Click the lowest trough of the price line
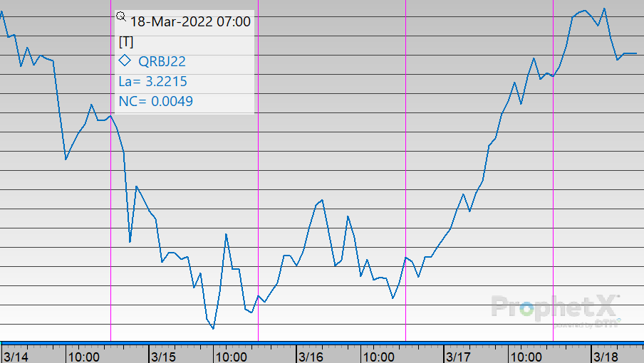Viewport: 644px width, 363px height. (213, 328)
